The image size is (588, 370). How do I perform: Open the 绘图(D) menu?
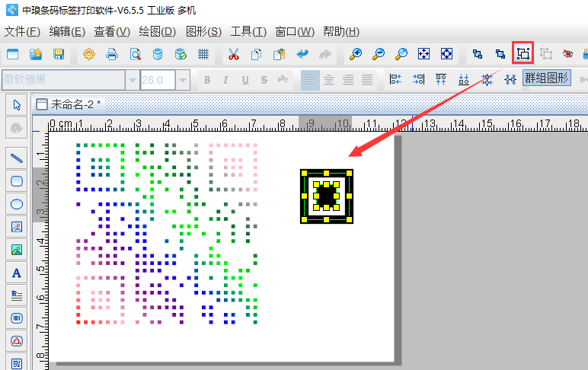coord(158,32)
